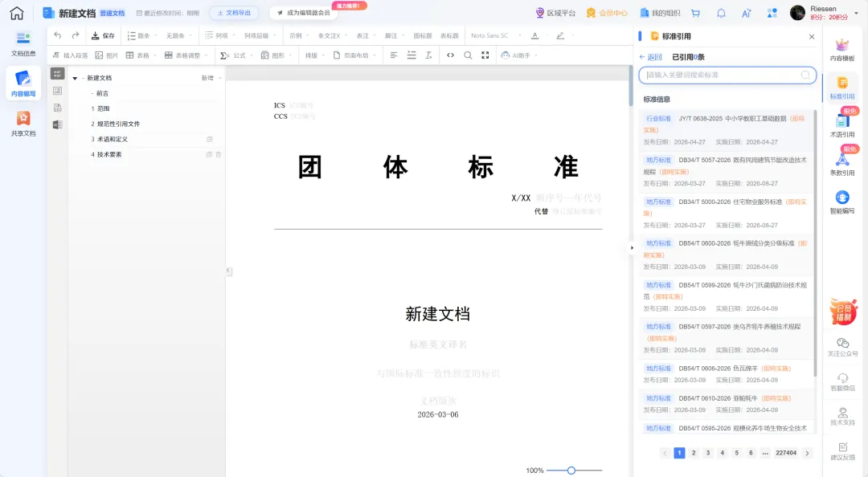Viewport: 868px width, 477px height.
Task: Undo the last edit
Action: coord(58,35)
